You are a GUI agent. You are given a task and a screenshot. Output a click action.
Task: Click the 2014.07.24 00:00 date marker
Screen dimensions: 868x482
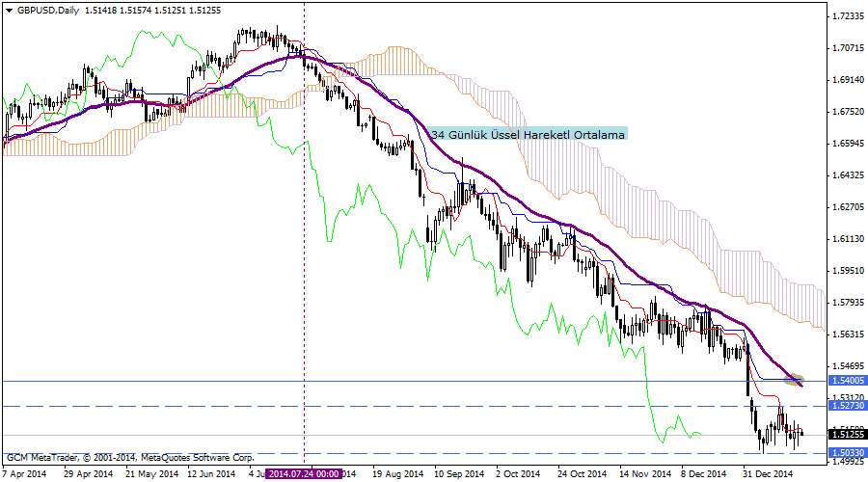(303, 474)
